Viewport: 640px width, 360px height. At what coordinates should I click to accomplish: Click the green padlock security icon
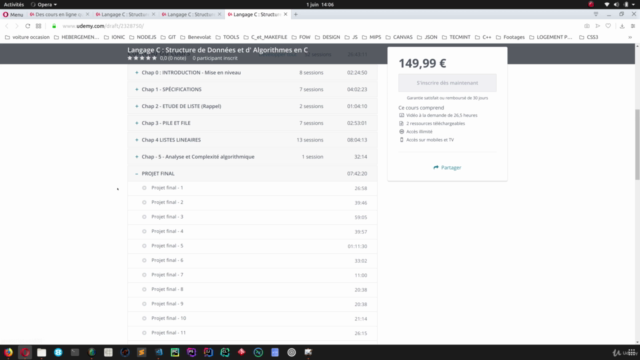point(54,26)
